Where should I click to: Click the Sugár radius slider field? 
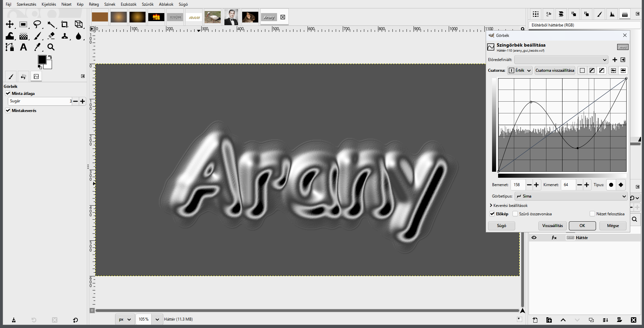(x=40, y=101)
